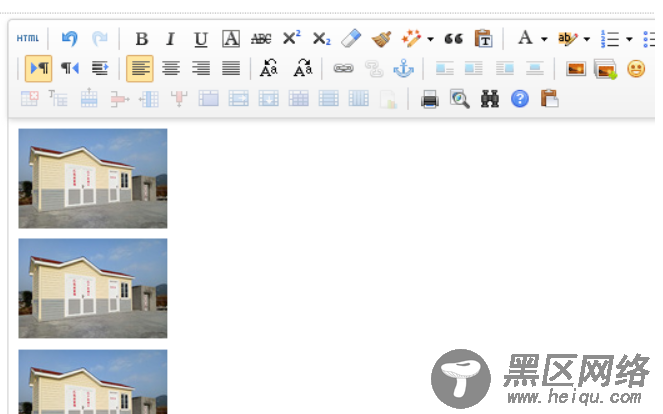Apply text highlight background color
663x414 pixels.
coord(568,39)
